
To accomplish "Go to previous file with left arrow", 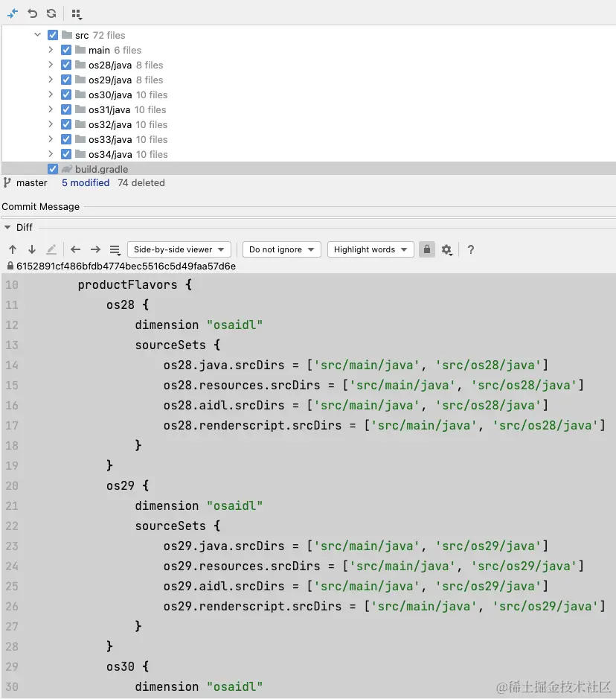I will [75, 249].
